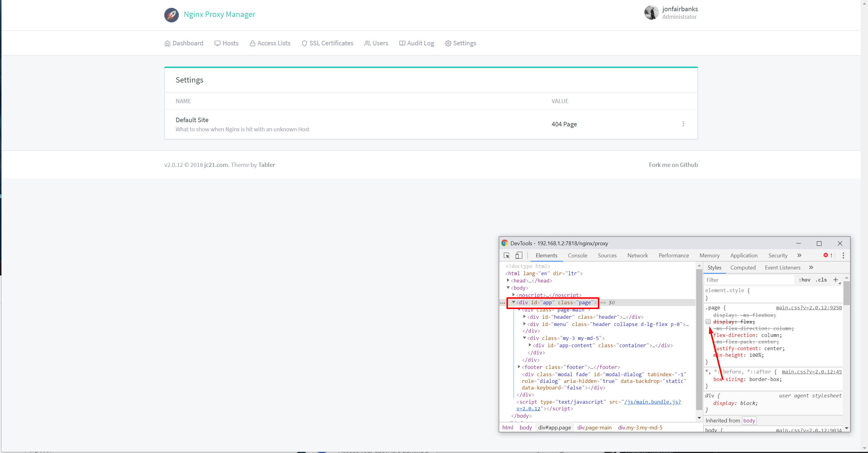The width and height of the screenshot is (868, 453).
Task: Type in the styles Filter field
Action: (741, 279)
